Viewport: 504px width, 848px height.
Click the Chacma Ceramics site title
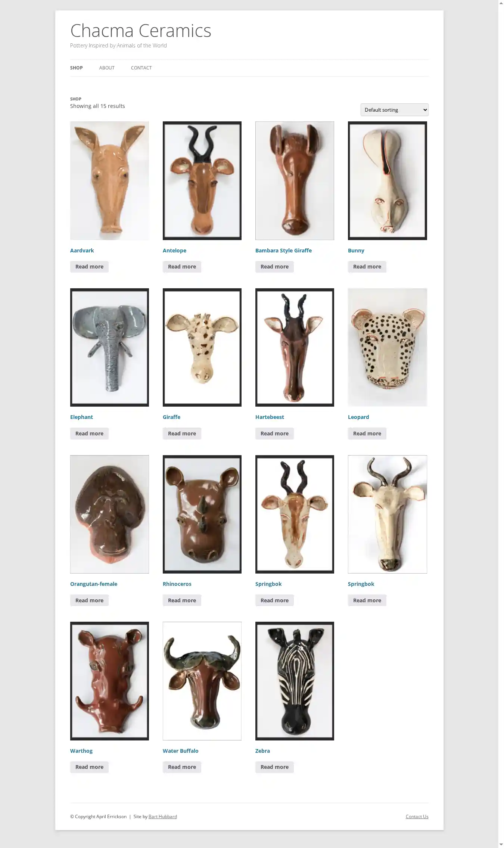click(141, 31)
